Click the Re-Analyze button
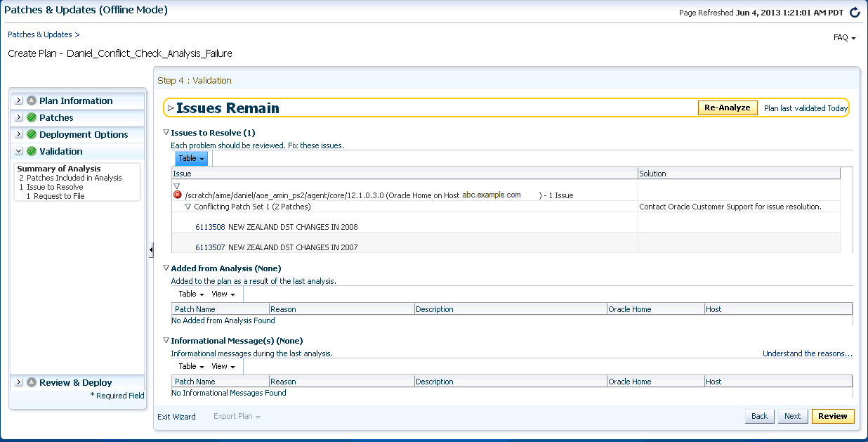 [x=728, y=108]
